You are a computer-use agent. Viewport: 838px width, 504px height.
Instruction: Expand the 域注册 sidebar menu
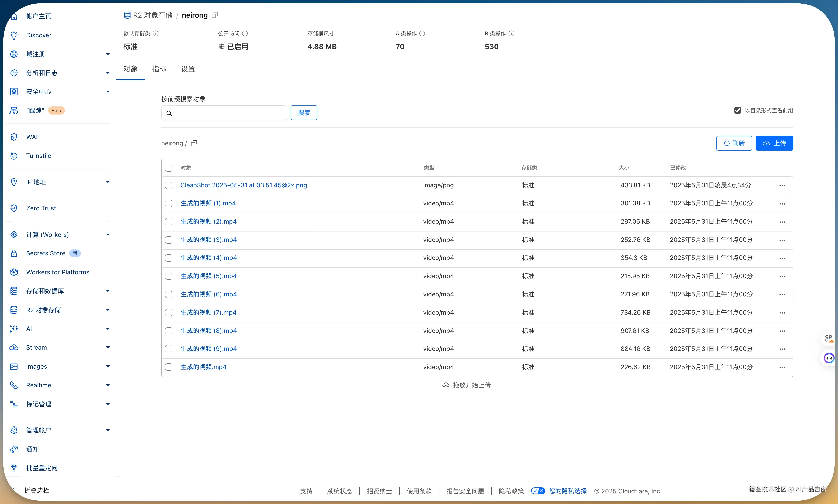[108, 54]
